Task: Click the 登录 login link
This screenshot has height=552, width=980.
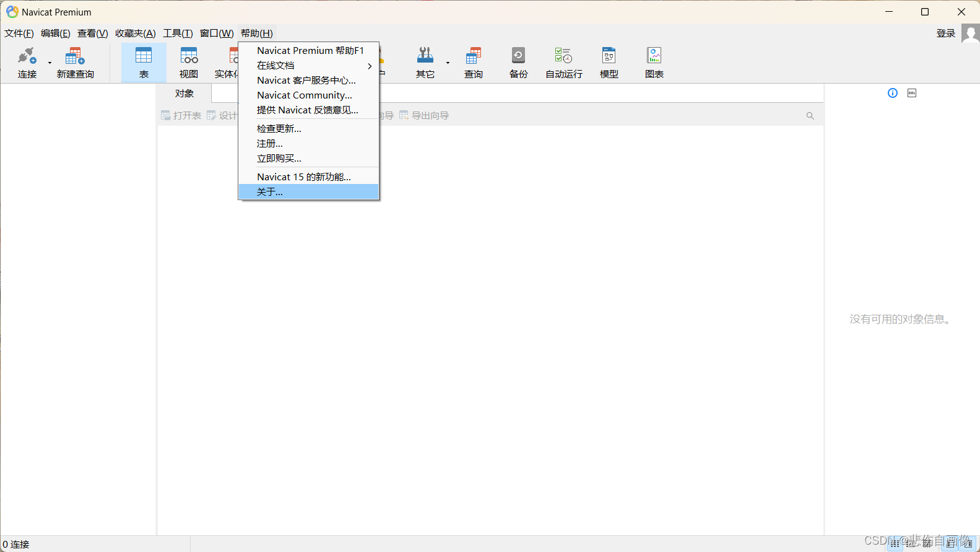Action: point(946,33)
